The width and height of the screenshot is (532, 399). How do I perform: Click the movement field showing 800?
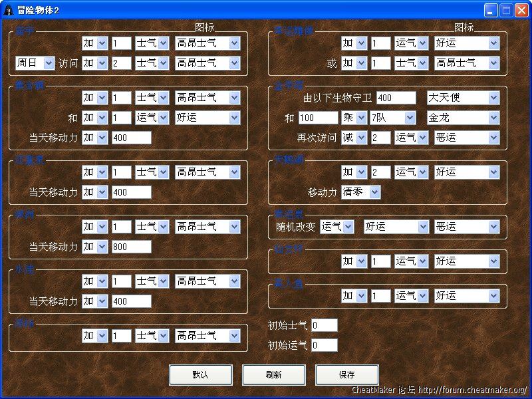131,247
